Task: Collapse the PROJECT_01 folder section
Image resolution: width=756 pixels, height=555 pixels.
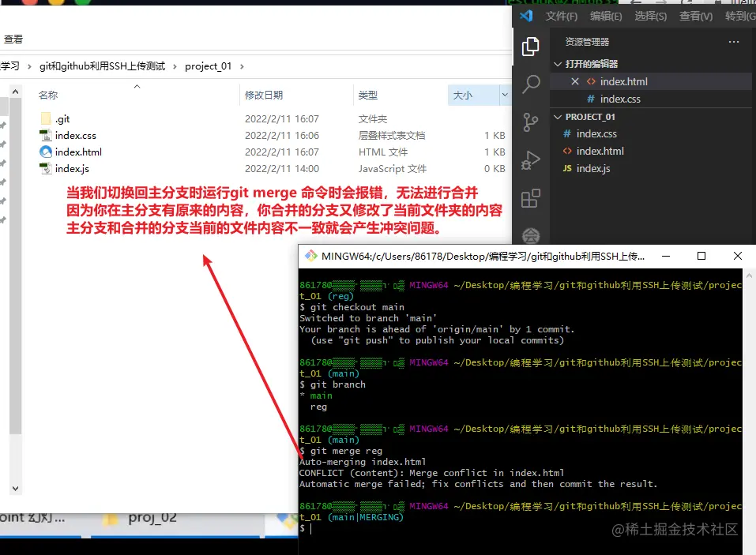Action: 558,117
